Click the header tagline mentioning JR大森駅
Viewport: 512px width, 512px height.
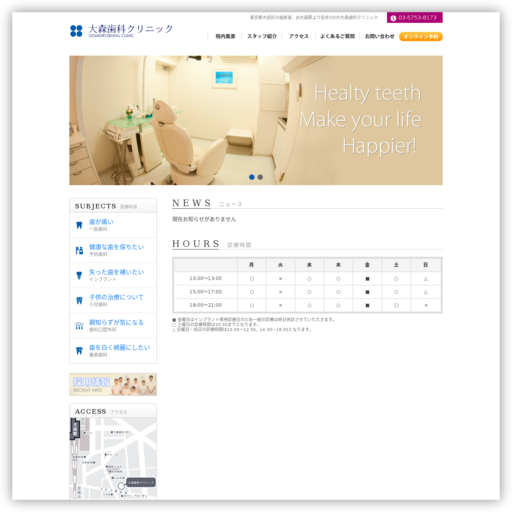314,17
